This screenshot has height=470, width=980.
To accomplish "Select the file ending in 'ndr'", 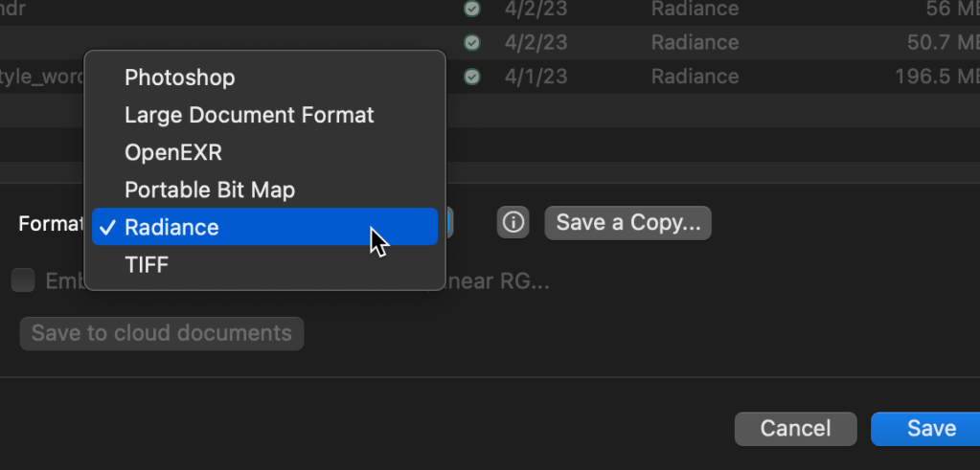I will click(x=17, y=9).
